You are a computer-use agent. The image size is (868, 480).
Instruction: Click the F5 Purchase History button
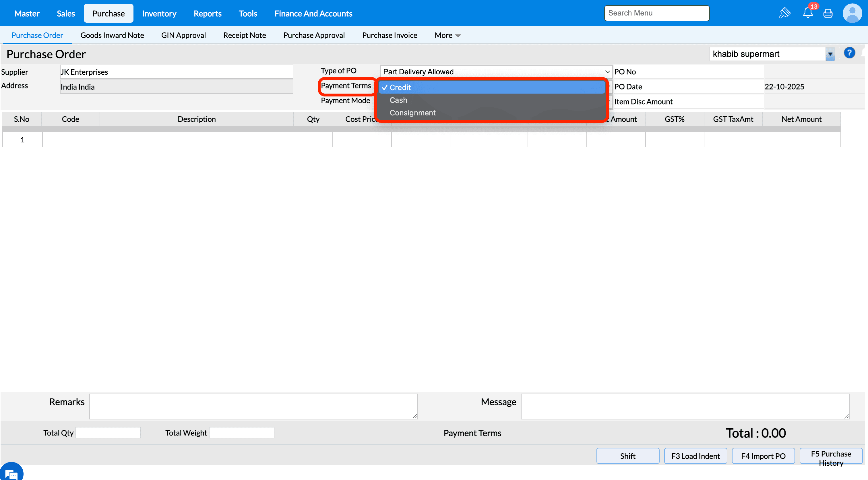point(831,458)
